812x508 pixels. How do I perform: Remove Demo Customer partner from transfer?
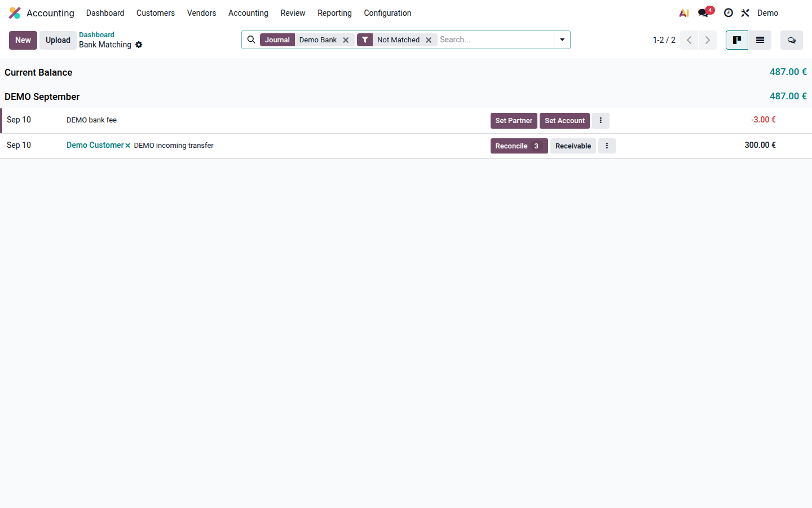pos(128,146)
